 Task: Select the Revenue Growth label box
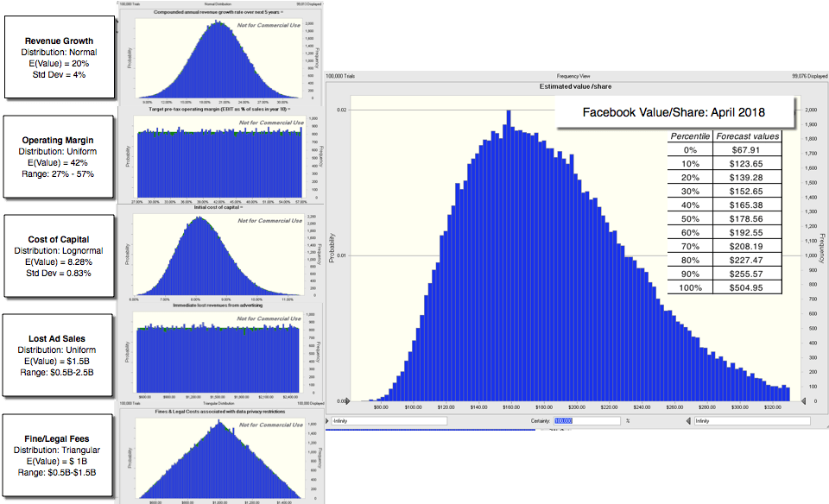(59, 58)
